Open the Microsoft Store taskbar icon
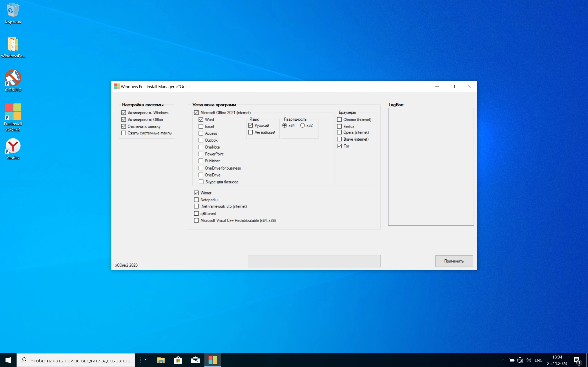 click(x=178, y=360)
